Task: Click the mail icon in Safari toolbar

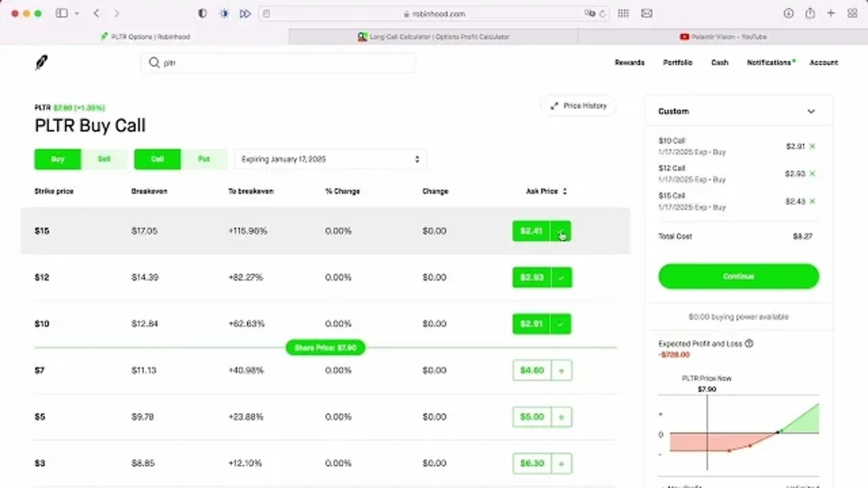Action: [647, 14]
